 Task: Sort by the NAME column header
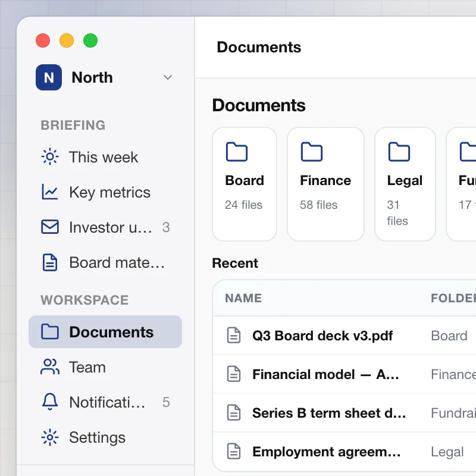pos(243,298)
